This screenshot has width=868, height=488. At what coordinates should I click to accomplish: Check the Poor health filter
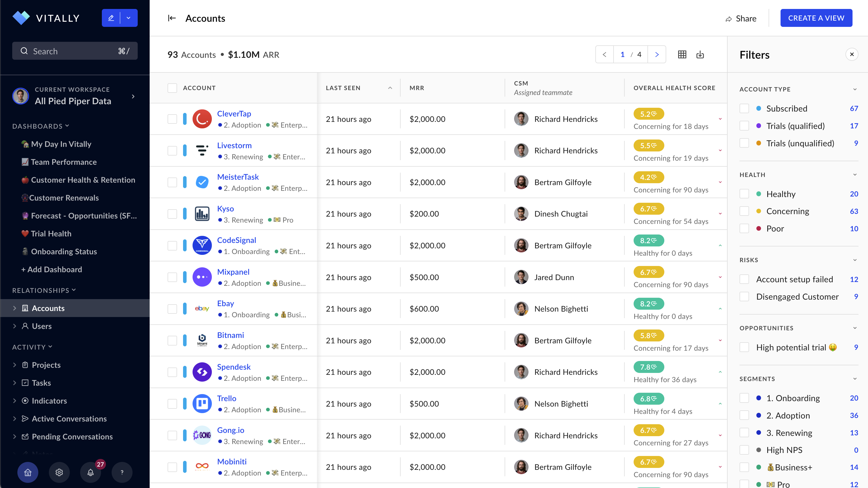click(744, 229)
